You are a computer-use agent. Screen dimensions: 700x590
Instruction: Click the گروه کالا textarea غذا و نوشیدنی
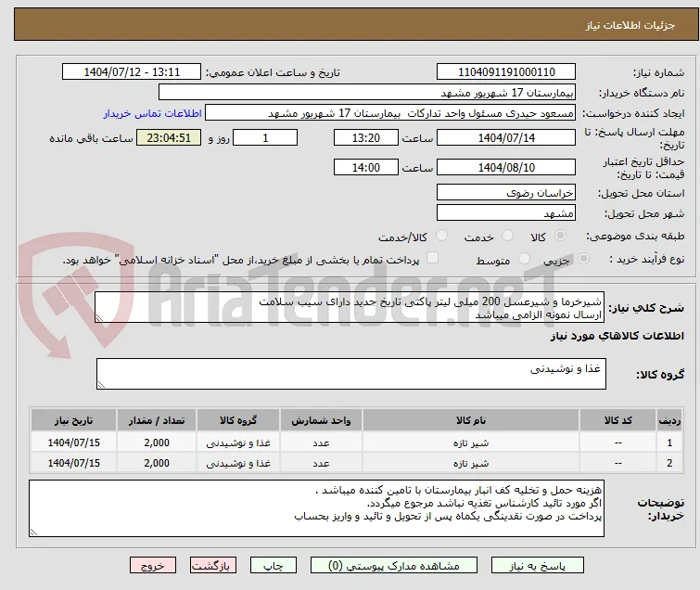click(351, 374)
